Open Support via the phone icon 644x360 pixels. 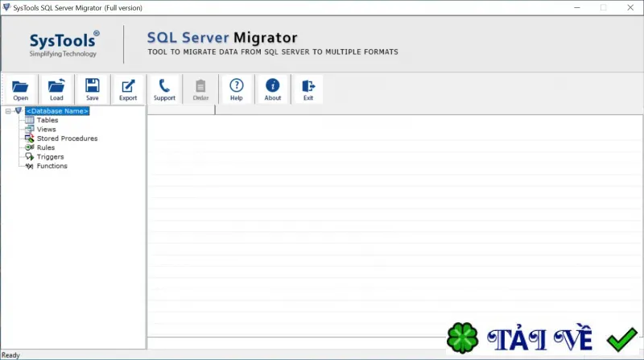coord(164,89)
